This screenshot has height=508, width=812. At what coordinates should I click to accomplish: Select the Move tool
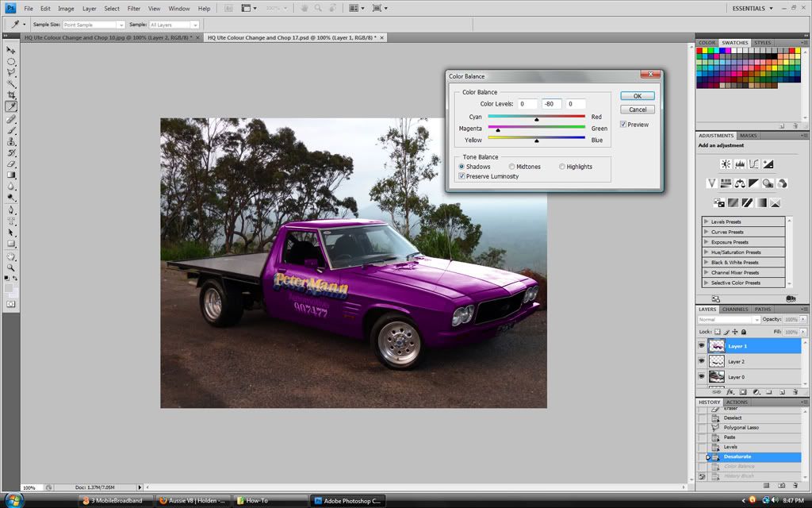pos(12,50)
